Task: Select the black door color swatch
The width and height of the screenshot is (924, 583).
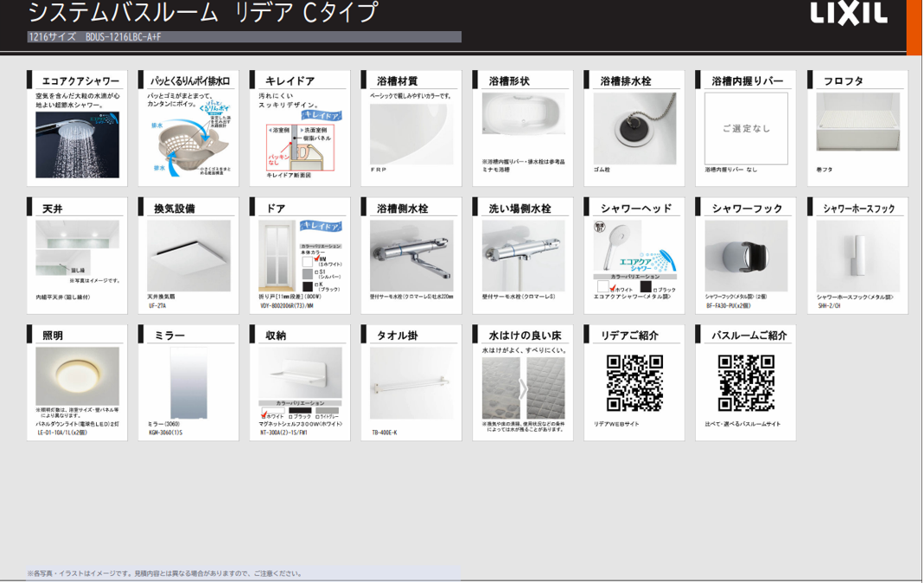Action: [x=307, y=286]
